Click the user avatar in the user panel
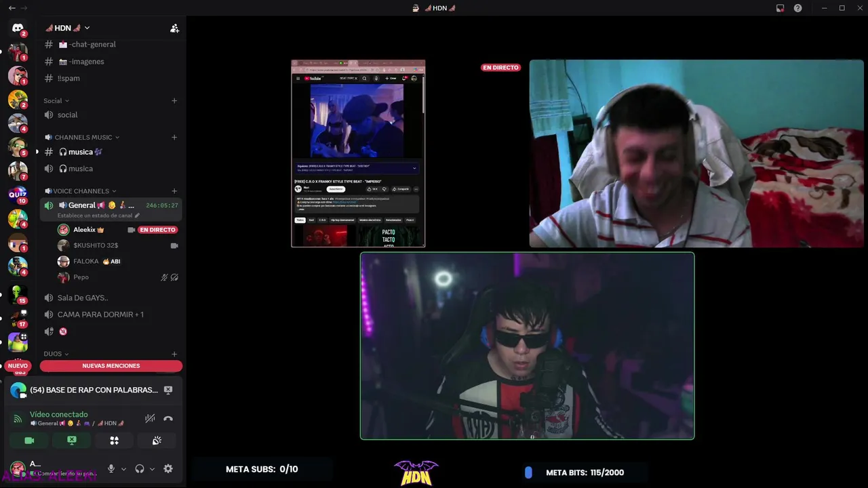Viewport: 868px width, 488px height. 18,468
